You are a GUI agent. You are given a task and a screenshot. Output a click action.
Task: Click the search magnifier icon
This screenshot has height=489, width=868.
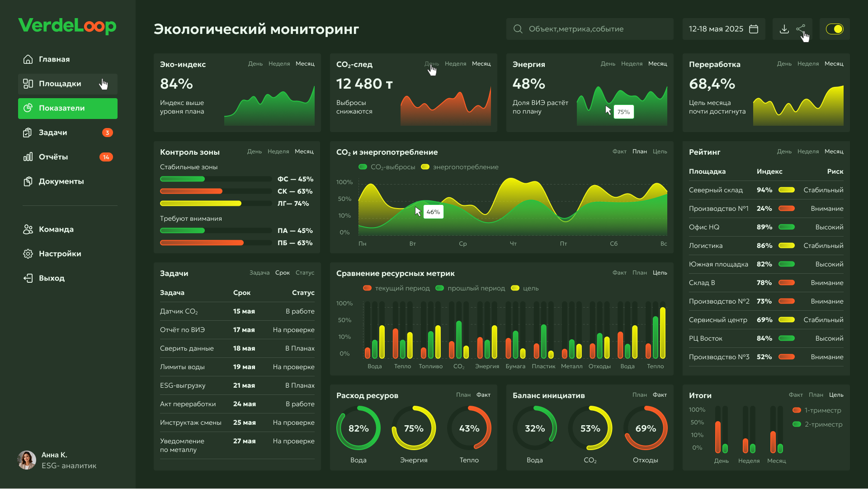518,29
